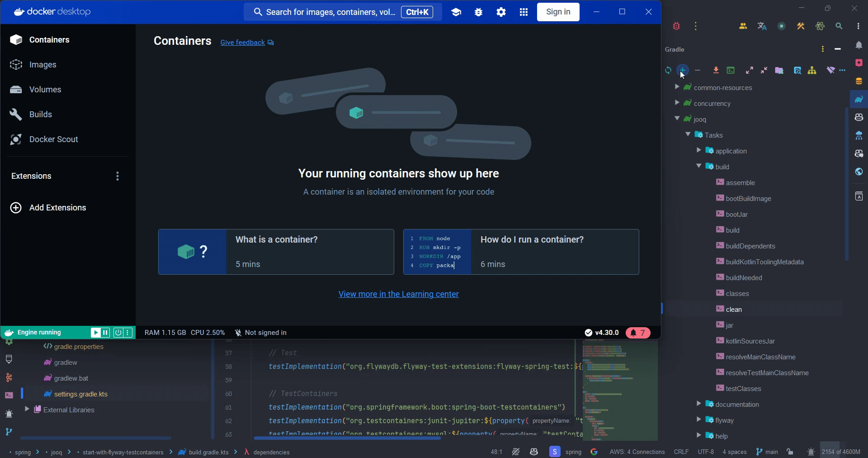Click the Gradle reload projects icon
The height and width of the screenshot is (458, 868).
tap(668, 70)
